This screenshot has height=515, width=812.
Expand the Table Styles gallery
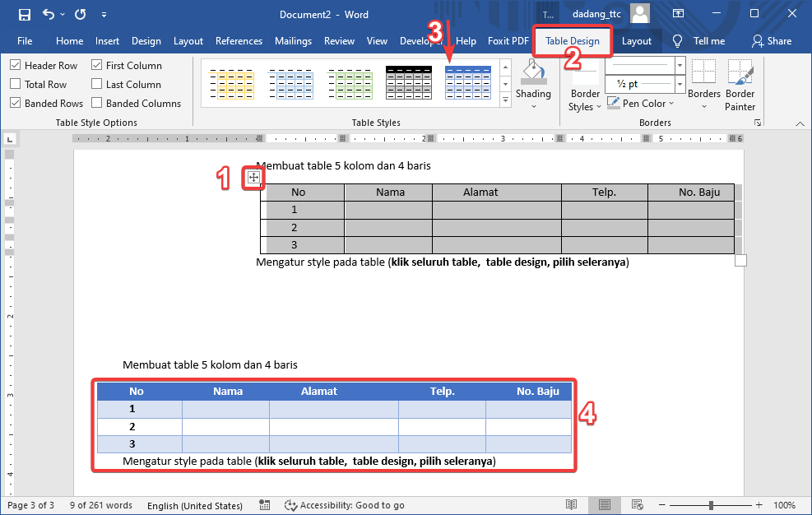point(504,100)
